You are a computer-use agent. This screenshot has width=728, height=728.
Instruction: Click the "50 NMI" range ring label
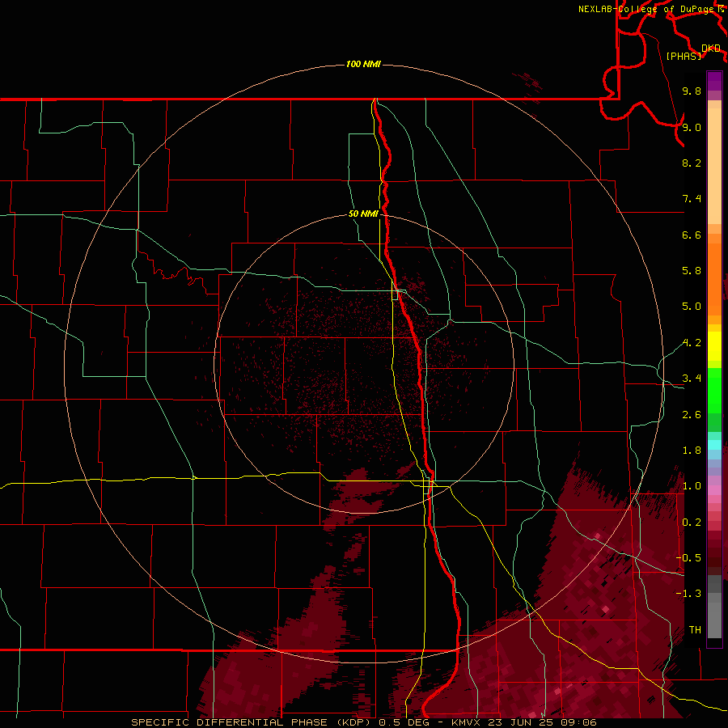click(363, 214)
